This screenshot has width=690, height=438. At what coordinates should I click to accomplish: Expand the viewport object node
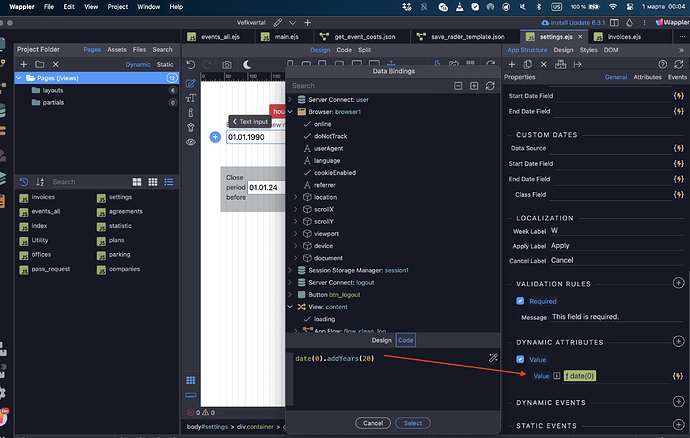tap(296, 234)
